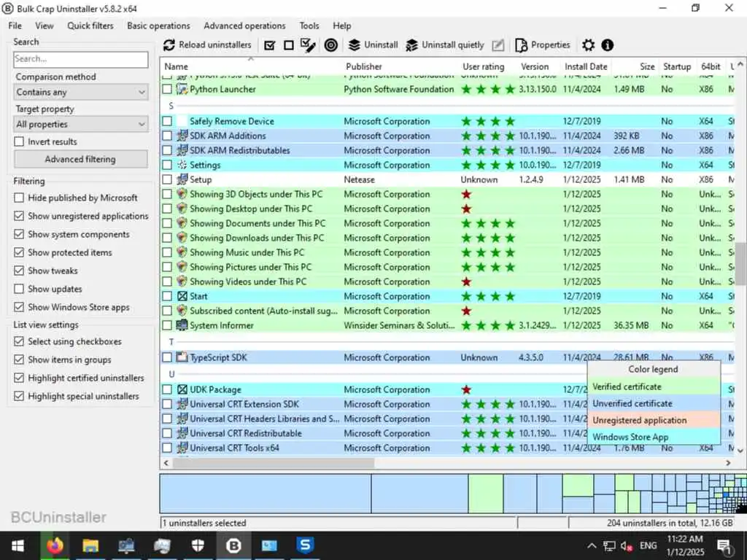
Task: Click the Reload uninstallers refresh icon
Action: [169, 45]
